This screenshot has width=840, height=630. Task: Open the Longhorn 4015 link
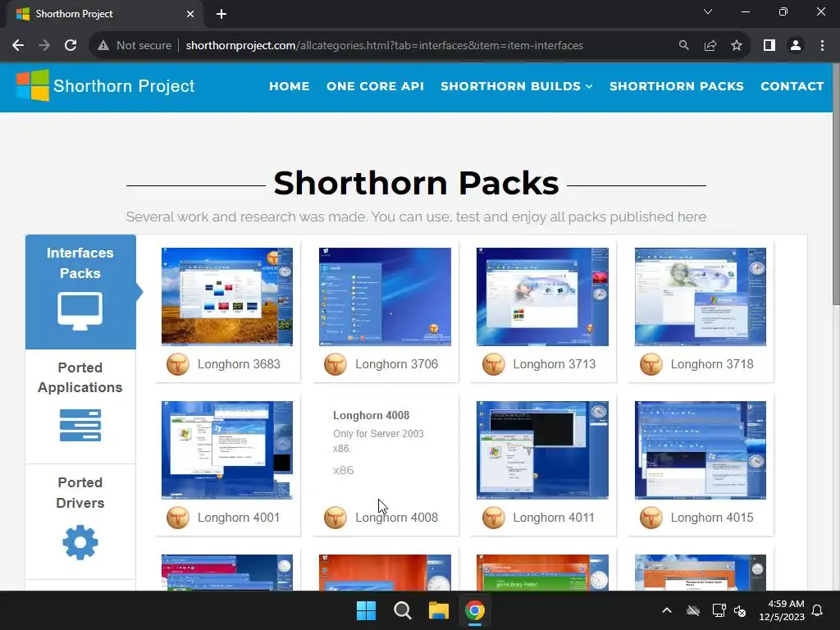coord(712,518)
